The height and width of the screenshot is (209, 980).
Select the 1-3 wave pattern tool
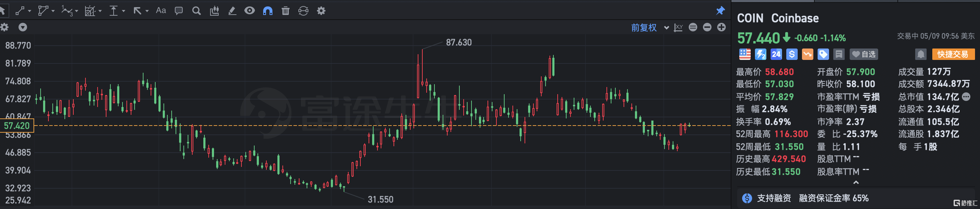(67, 11)
